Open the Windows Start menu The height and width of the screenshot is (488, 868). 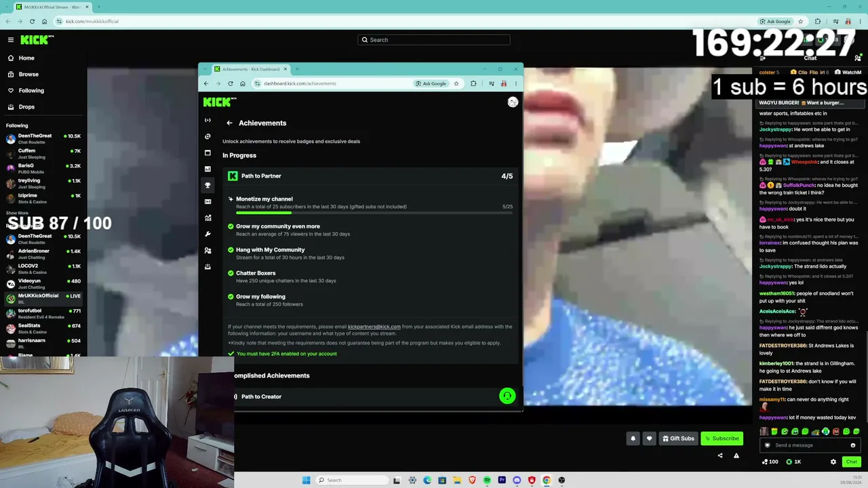(x=307, y=480)
